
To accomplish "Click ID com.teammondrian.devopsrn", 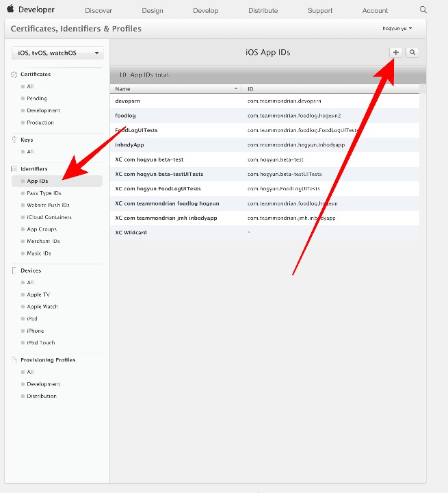I will [284, 101].
